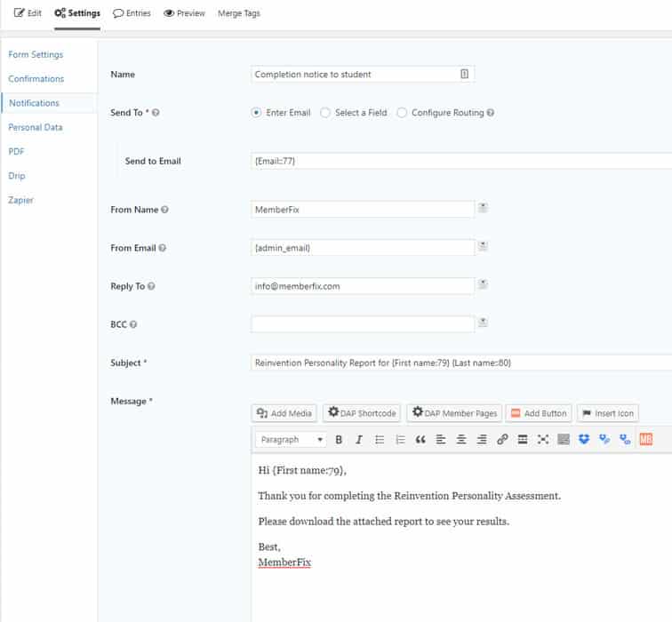Open the Paragraph format dropdown

coord(291,440)
